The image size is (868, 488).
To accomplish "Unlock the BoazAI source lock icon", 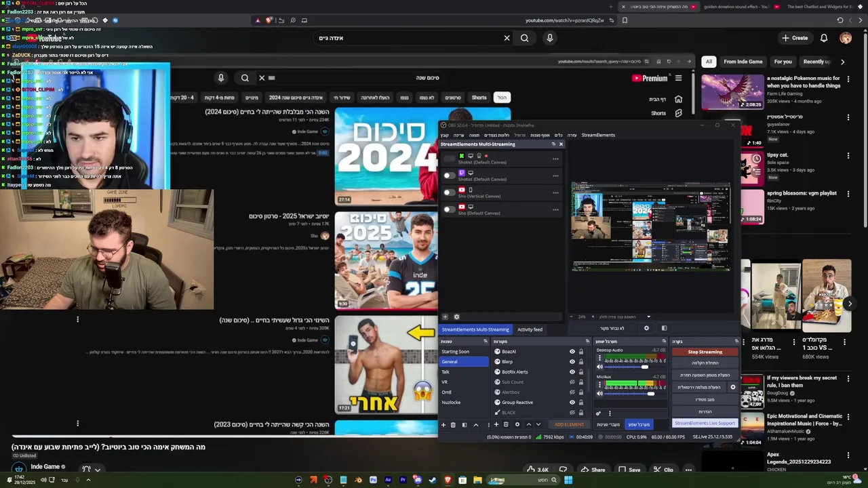I will (x=581, y=352).
